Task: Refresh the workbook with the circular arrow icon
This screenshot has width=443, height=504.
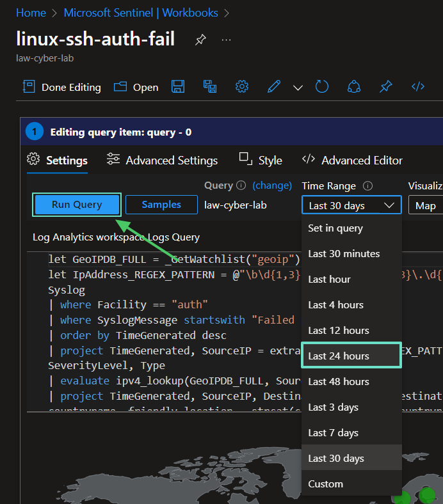Action: coord(322,87)
